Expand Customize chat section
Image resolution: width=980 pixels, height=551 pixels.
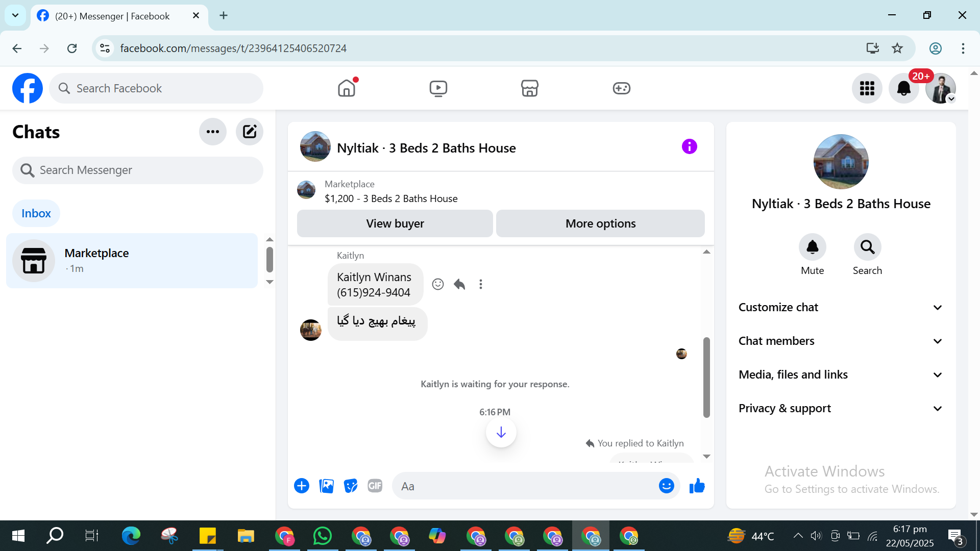tap(841, 308)
